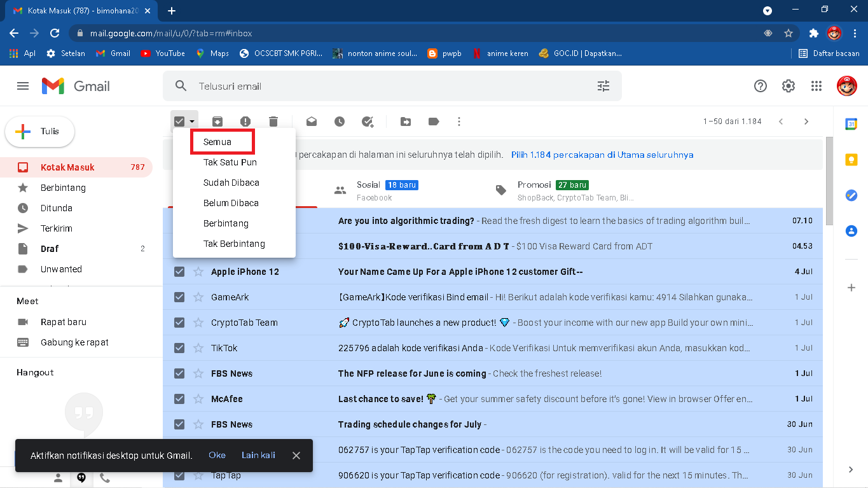Open Gmail Help support icon

pyautogui.click(x=761, y=86)
